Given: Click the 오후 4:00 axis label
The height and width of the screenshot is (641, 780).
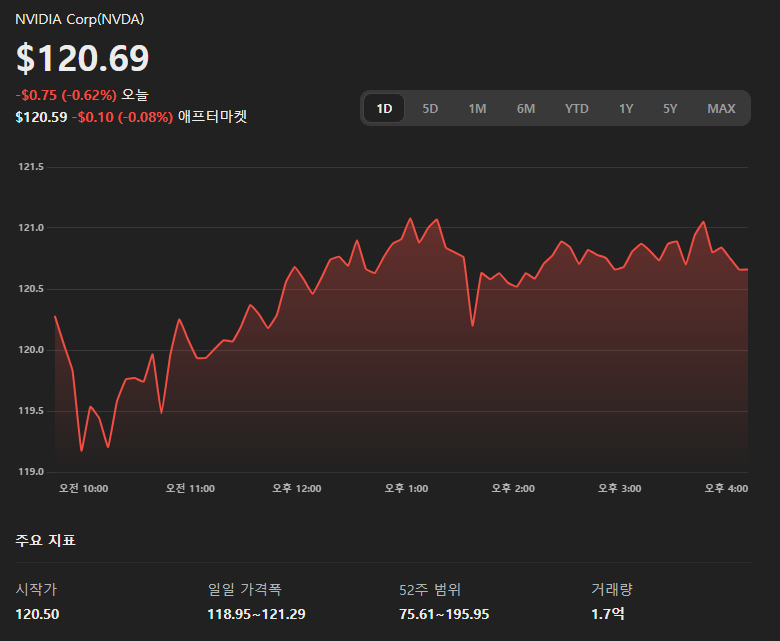Looking at the screenshot, I should (x=726, y=489).
